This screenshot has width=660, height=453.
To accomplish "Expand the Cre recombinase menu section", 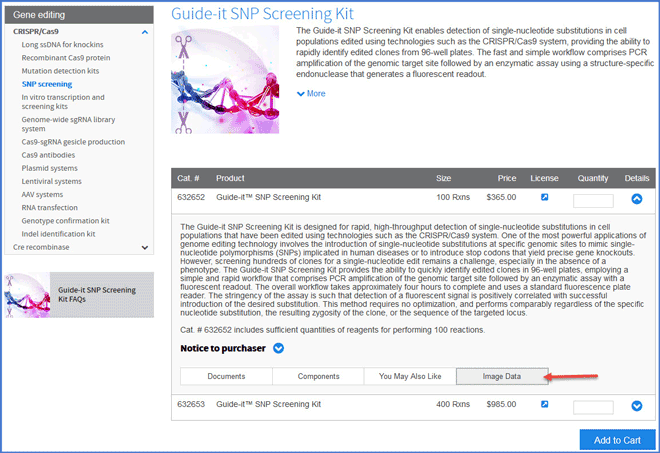I will [145, 248].
